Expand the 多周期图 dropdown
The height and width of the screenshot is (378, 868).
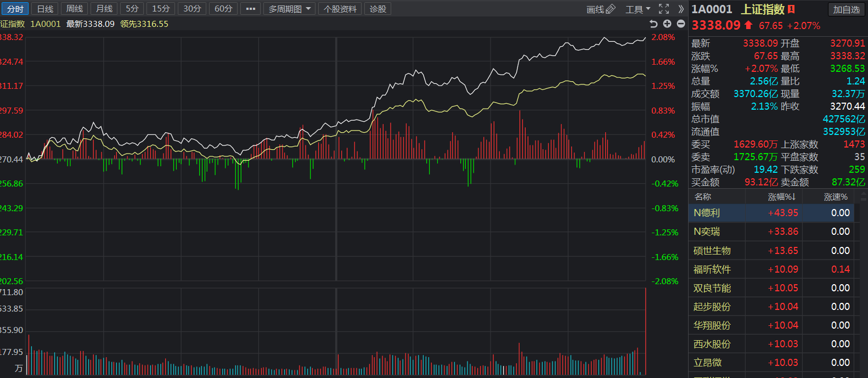(289, 9)
